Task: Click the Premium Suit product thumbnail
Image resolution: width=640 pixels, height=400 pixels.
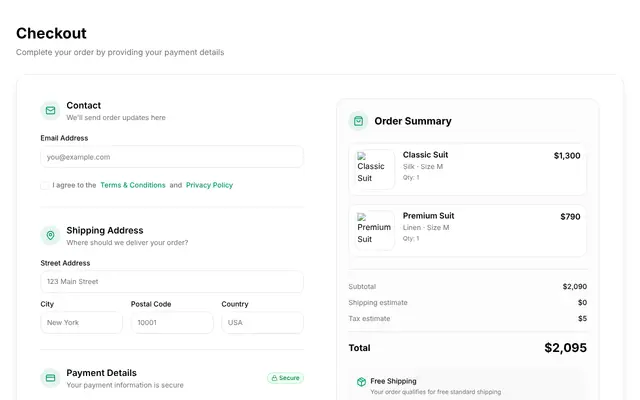Action: [x=374, y=230]
